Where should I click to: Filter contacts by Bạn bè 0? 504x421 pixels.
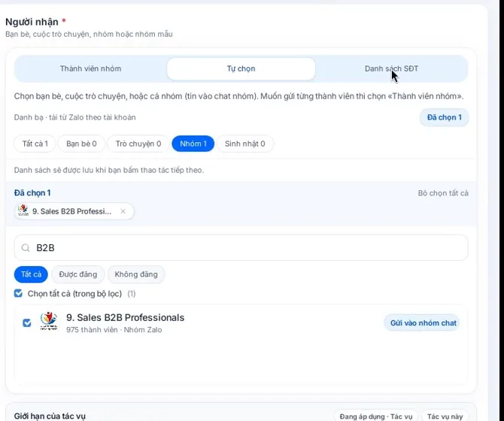click(x=81, y=144)
